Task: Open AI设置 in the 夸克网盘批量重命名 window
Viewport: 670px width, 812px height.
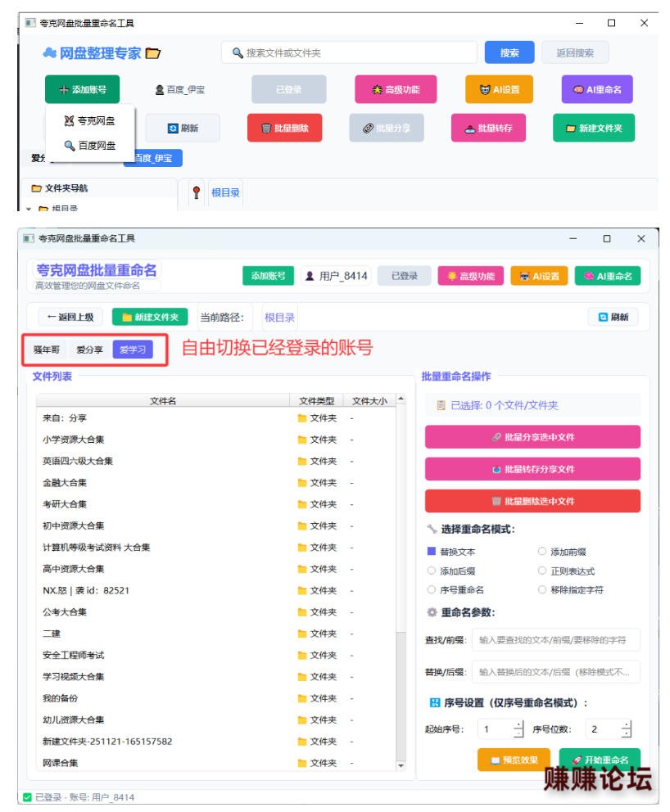Action: 539,276
